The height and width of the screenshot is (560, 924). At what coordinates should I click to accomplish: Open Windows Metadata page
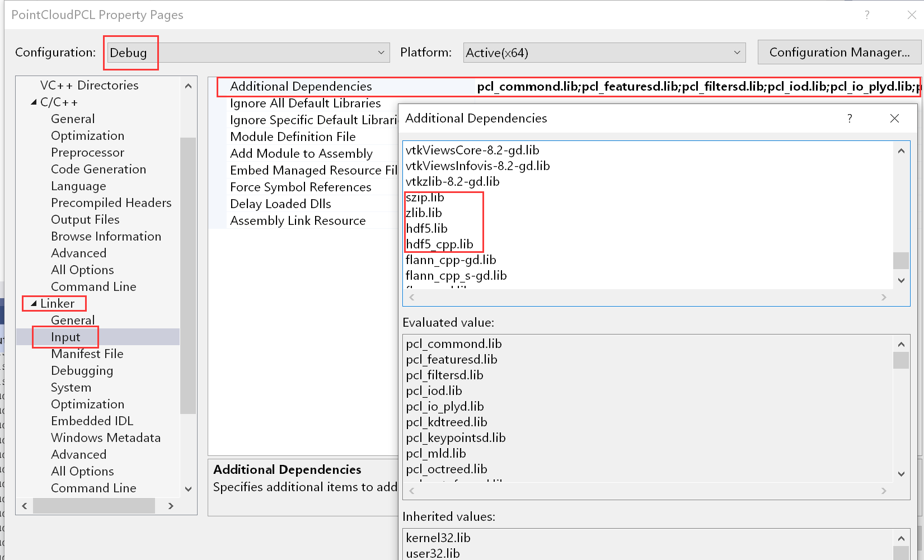[x=105, y=437]
